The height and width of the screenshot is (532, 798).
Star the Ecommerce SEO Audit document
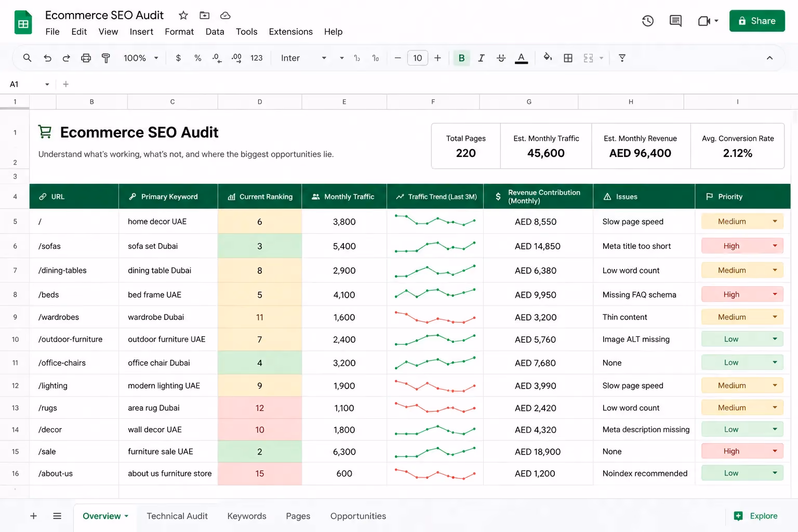tap(183, 16)
